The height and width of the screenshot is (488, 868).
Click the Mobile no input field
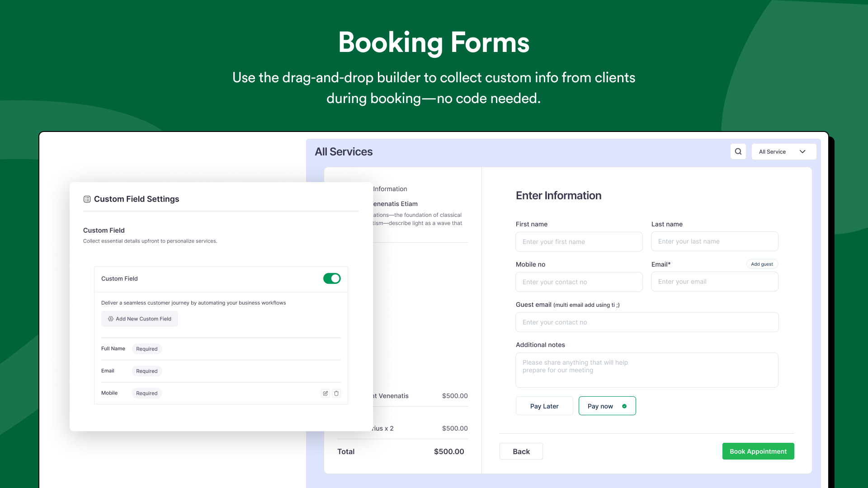579,282
